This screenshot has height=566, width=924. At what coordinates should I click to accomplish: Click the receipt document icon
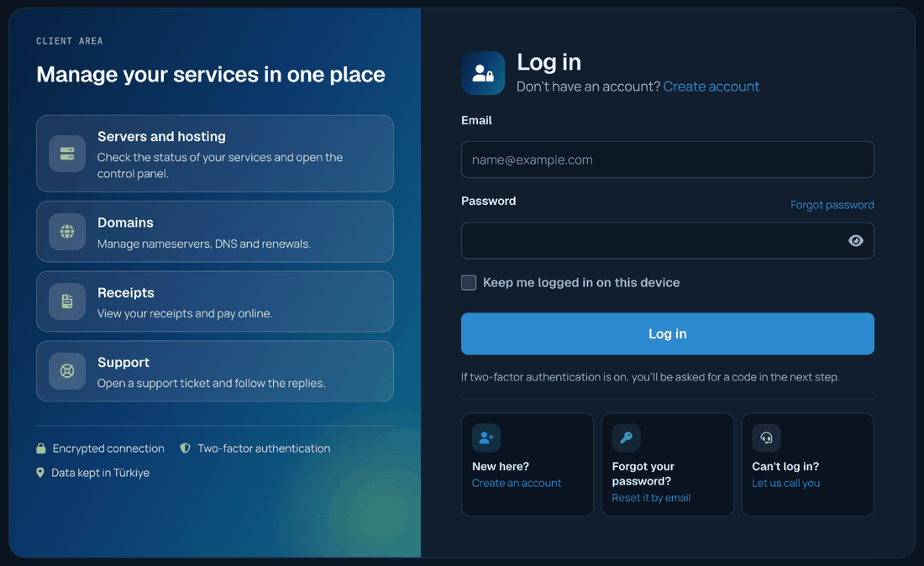[x=67, y=301]
